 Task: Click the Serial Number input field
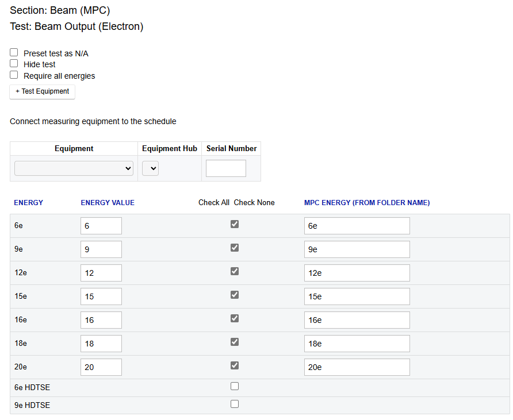pos(225,168)
